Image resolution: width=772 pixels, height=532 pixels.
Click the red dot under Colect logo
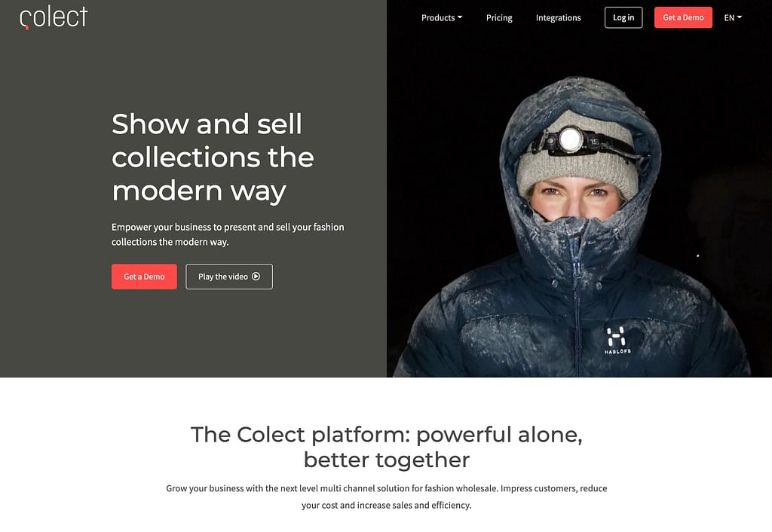[x=26, y=28]
